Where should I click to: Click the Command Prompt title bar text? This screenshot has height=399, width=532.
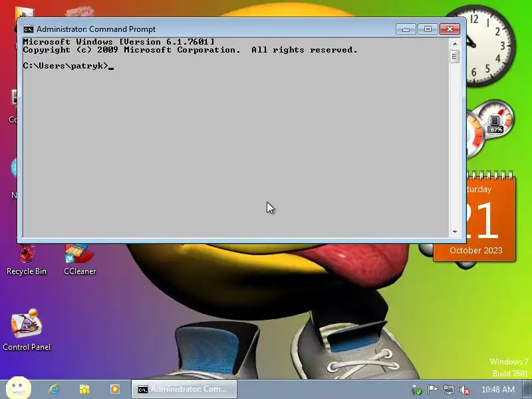tap(96, 29)
